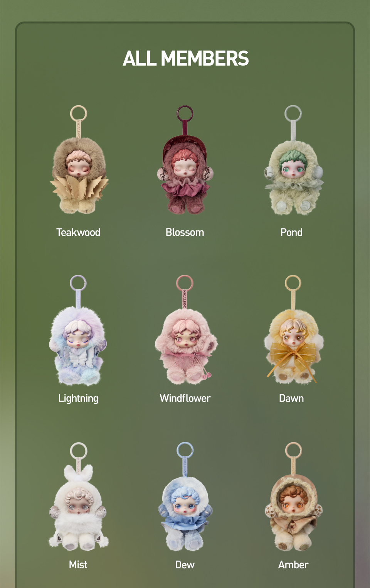The width and height of the screenshot is (370, 588).
Task: Click the Amber name caption
Action: point(293,564)
